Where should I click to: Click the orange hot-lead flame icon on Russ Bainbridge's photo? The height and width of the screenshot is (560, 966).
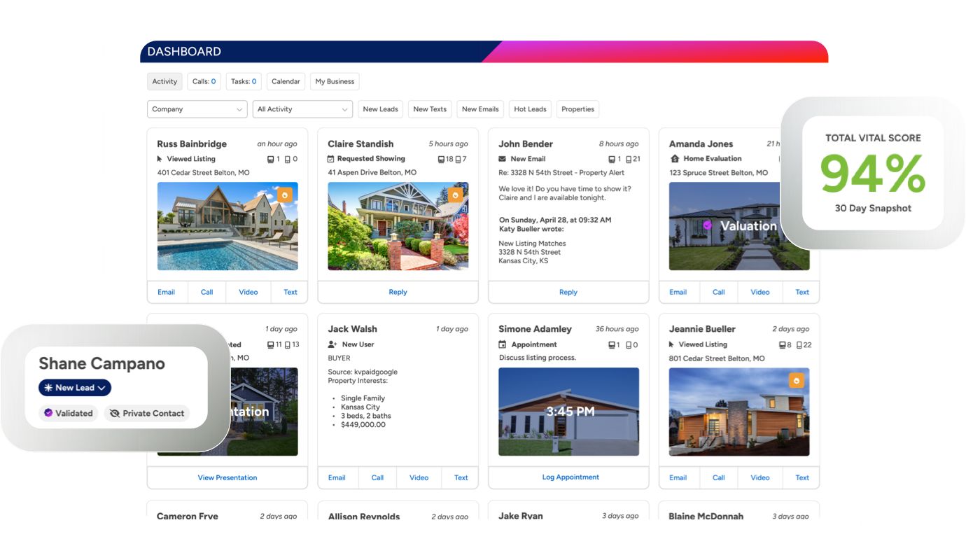pyautogui.click(x=284, y=194)
